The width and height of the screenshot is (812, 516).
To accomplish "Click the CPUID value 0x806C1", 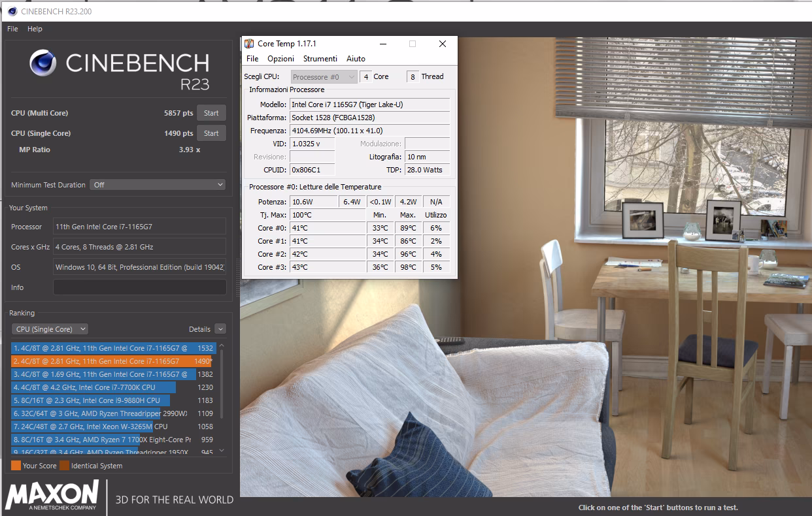I will [312, 170].
